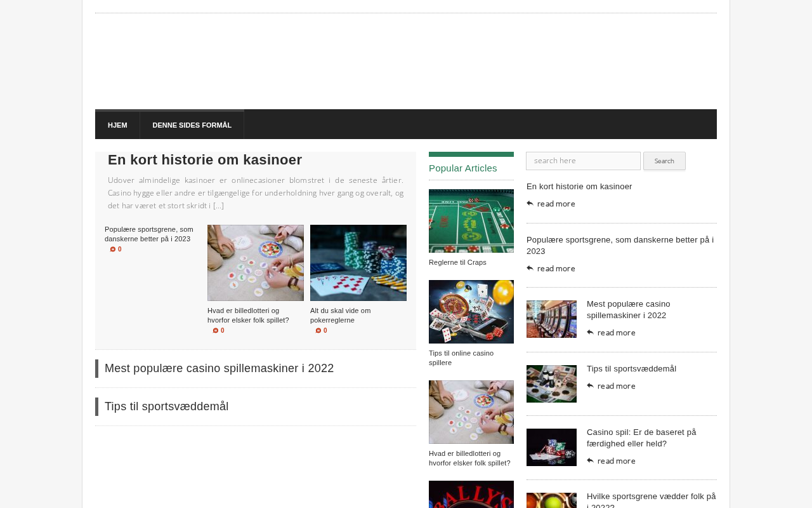Open billedlotteri thumbnail in Popular Articles
Viewport: 812px width, 508px height.
[471, 412]
